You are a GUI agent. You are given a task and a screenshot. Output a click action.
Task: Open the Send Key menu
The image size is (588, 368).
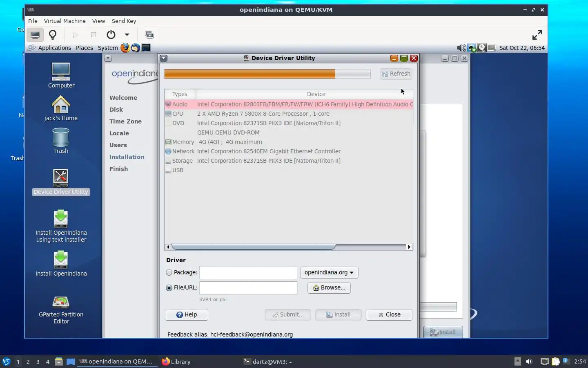(124, 21)
